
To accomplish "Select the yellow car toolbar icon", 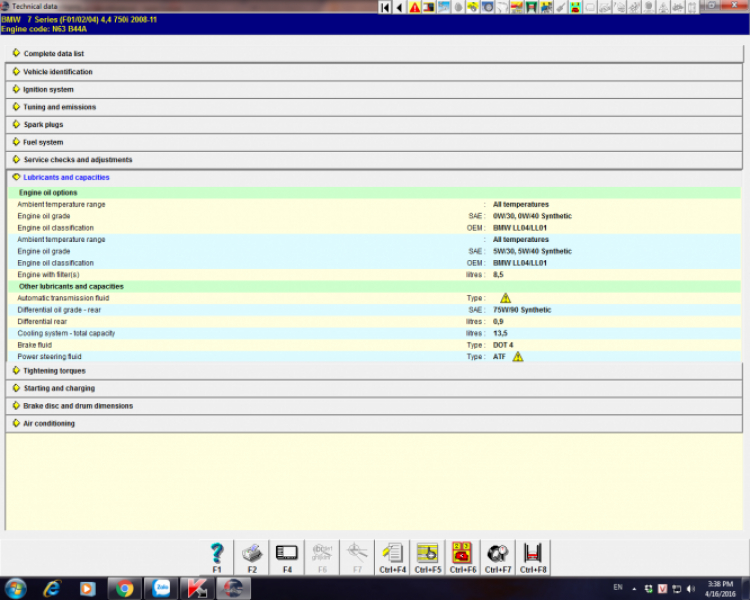I will click(473, 7).
